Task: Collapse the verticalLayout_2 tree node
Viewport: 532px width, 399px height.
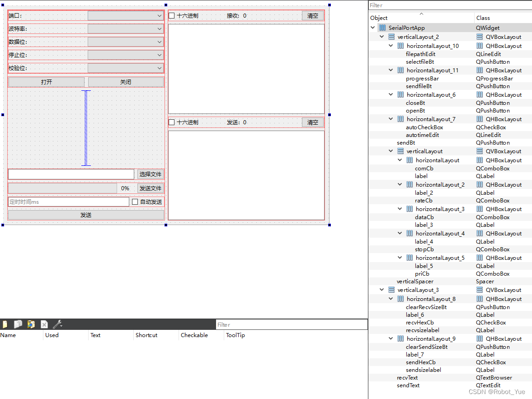Action: (381, 37)
